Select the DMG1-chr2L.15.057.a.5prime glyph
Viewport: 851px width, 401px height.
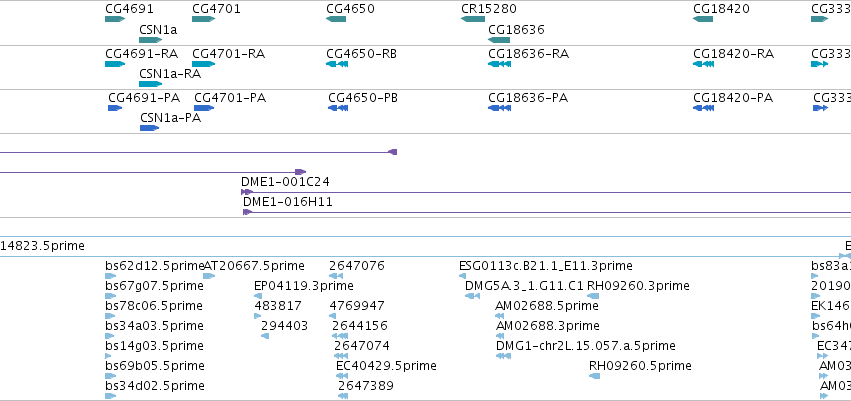tap(503, 356)
